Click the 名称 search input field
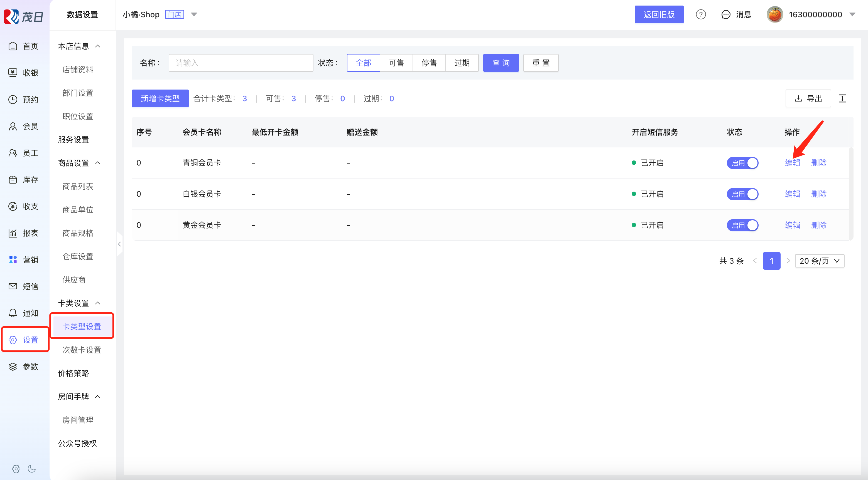Image resolution: width=868 pixels, height=480 pixels. tap(241, 63)
